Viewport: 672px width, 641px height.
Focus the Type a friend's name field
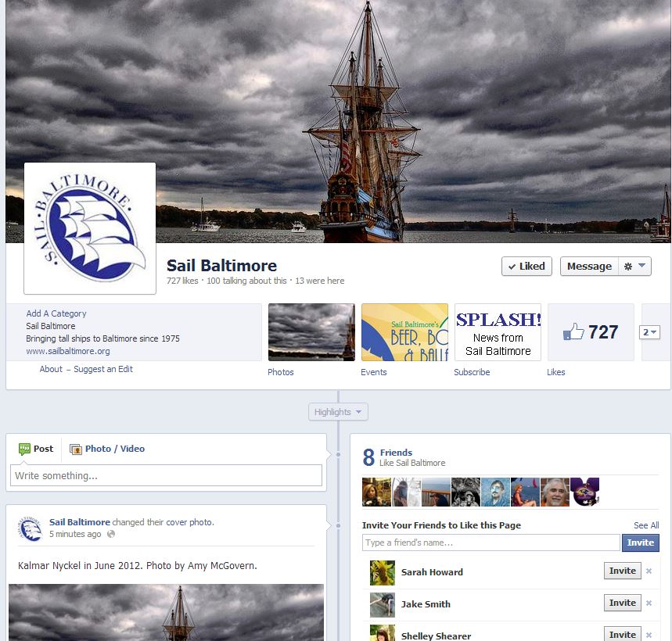point(491,543)
